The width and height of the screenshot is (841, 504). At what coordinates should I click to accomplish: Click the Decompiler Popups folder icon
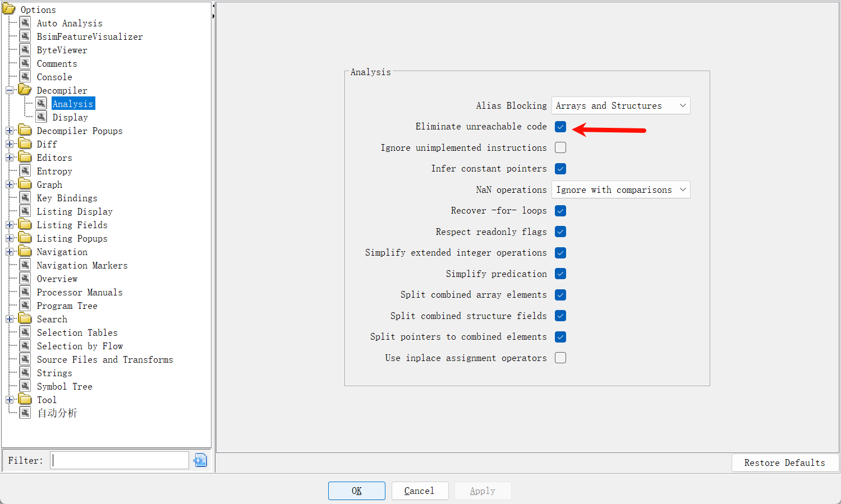pyautogui.click(x=25, y=130)
